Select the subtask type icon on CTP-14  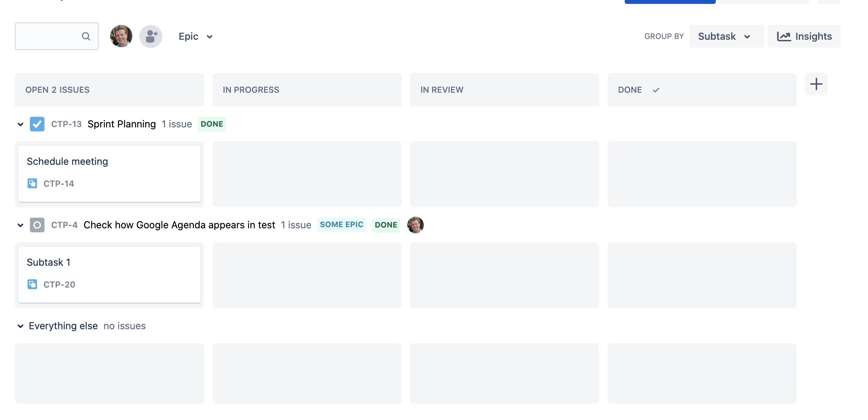[x=33, y=183]
